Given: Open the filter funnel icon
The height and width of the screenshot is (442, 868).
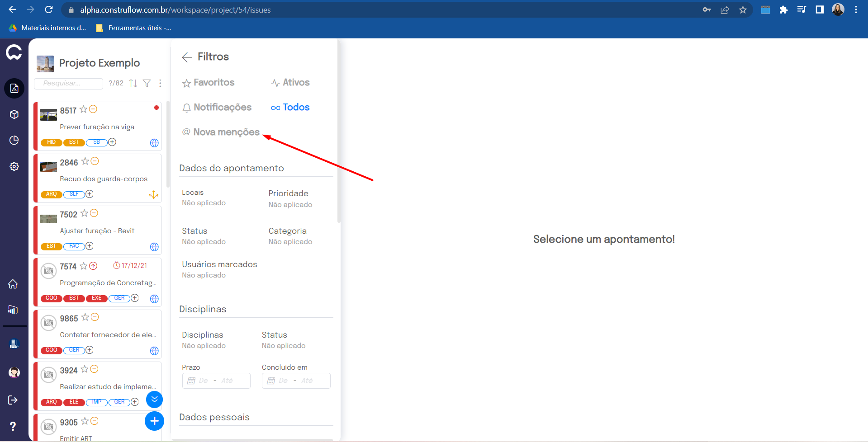Looking at the screenshot, I should 147,83.
